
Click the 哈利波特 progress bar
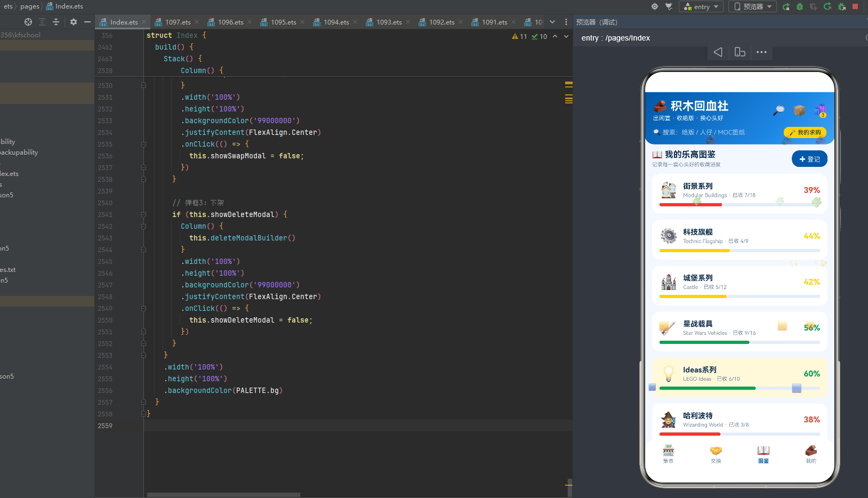(740, 434)
